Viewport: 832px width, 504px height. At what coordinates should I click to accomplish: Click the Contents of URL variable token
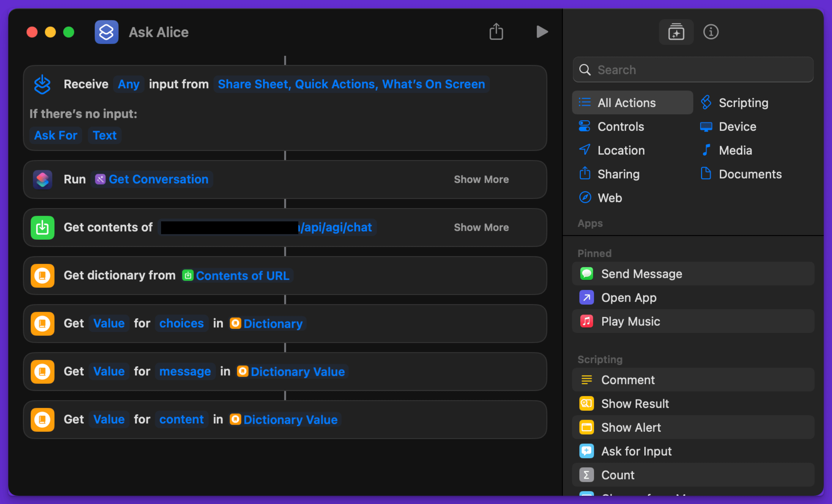pyautogui.click(x=242, y=276)
